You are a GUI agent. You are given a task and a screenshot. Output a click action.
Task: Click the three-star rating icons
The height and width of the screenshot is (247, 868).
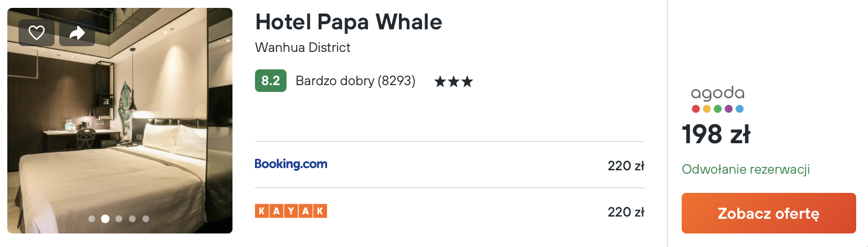[453, 82]
